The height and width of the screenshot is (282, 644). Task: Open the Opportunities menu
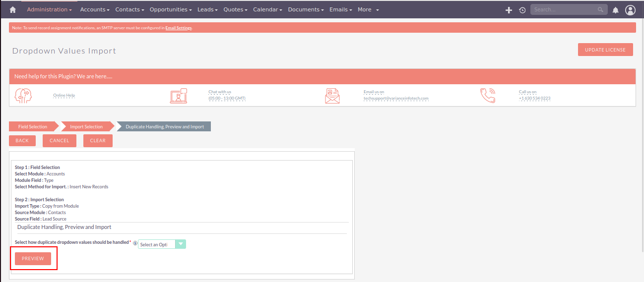(171, 9)
